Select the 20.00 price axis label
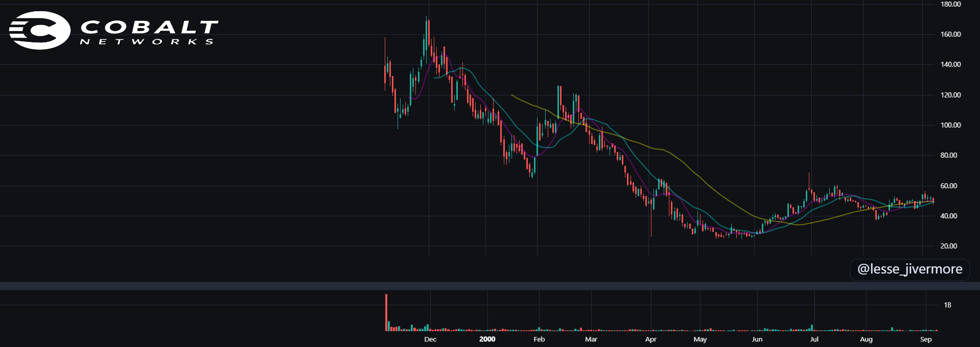The width and height of the screenshot is (980, 347). coord(949,246)
